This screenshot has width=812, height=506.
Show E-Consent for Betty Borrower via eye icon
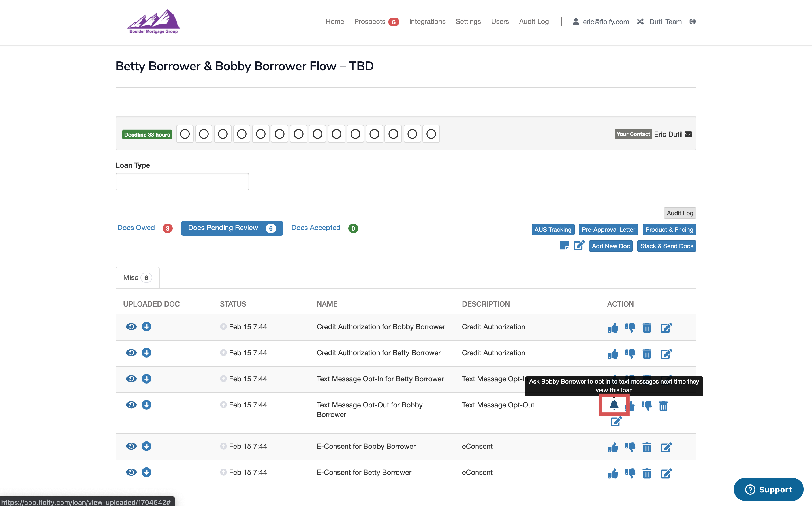(x=131, y=472)
